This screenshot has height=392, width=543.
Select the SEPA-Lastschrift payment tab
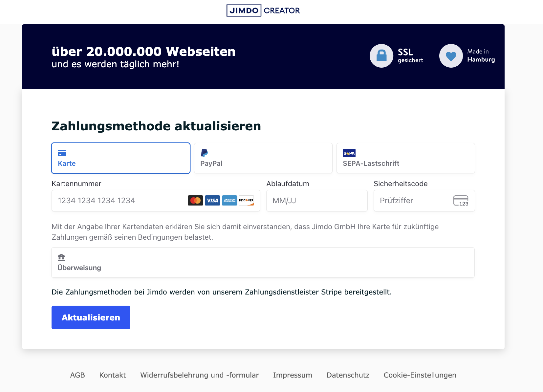click(406, 158)
